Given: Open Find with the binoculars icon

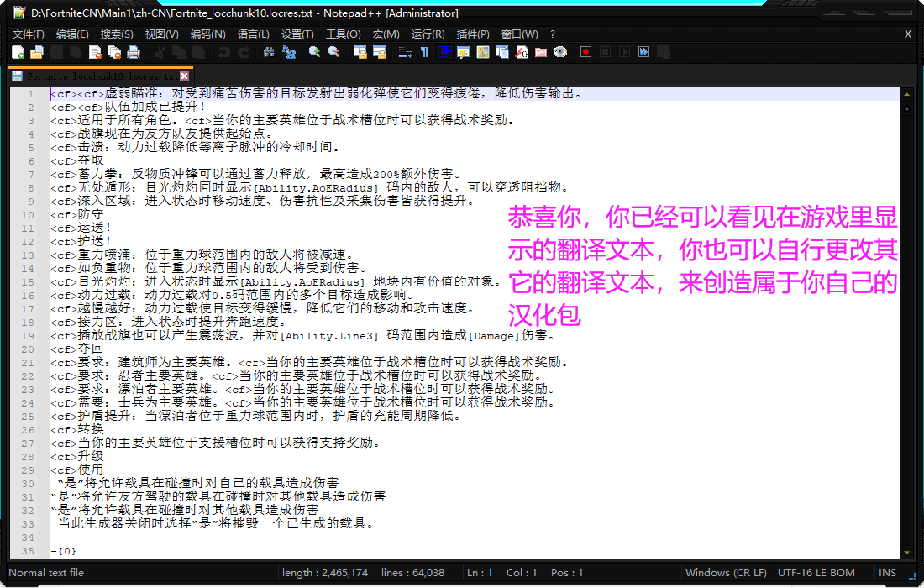Looking at the screenshot, I should click(x=269, y=52).
